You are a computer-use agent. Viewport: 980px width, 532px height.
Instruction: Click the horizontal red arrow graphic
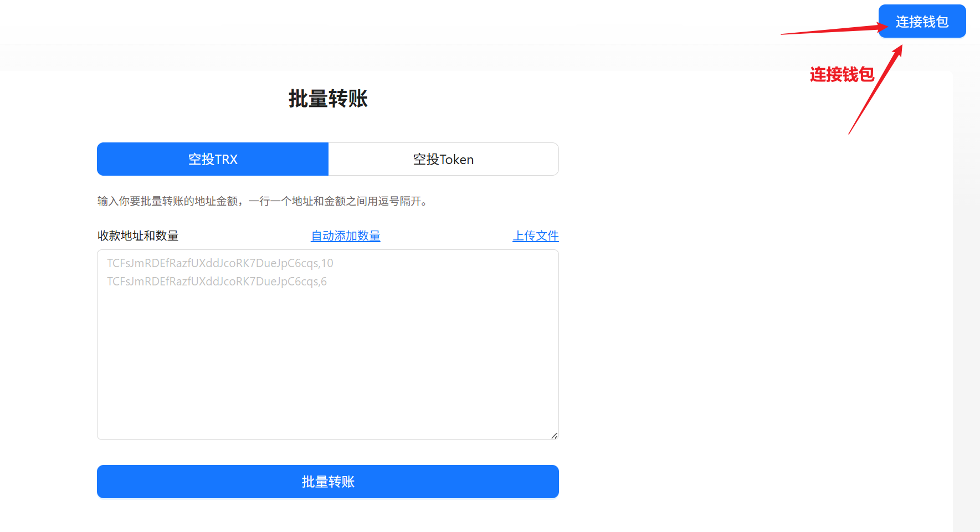coord(831,30)
